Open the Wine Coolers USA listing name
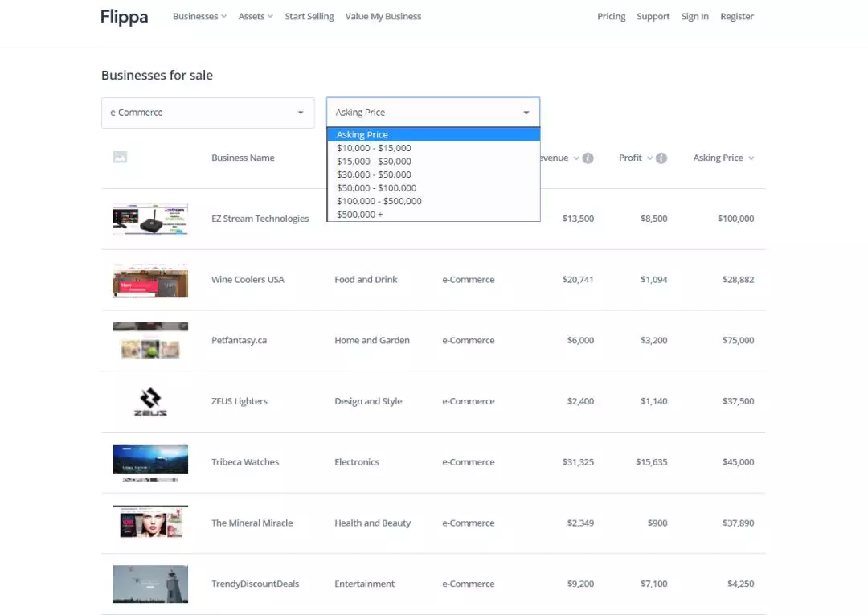The height and width of the screenshot is (615, 868). click(x=248, y=280)
